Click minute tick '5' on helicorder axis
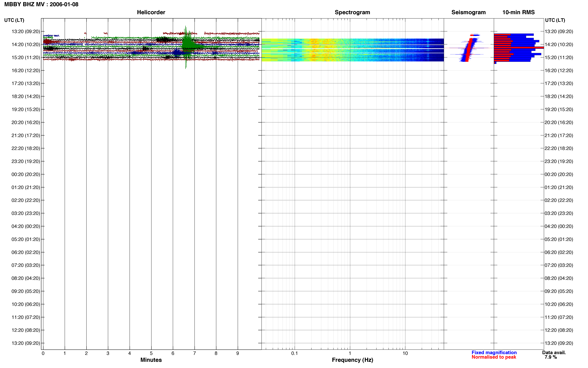588x368 pixels. (151, 353)
